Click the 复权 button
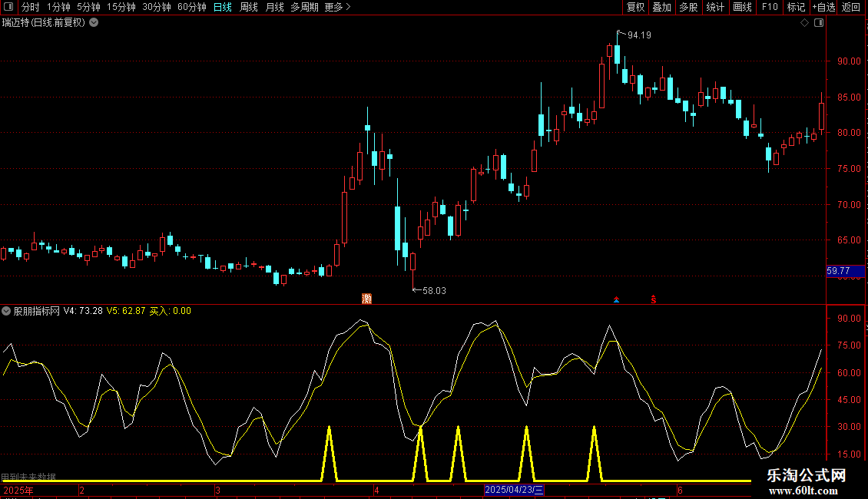 coord(635,7)
